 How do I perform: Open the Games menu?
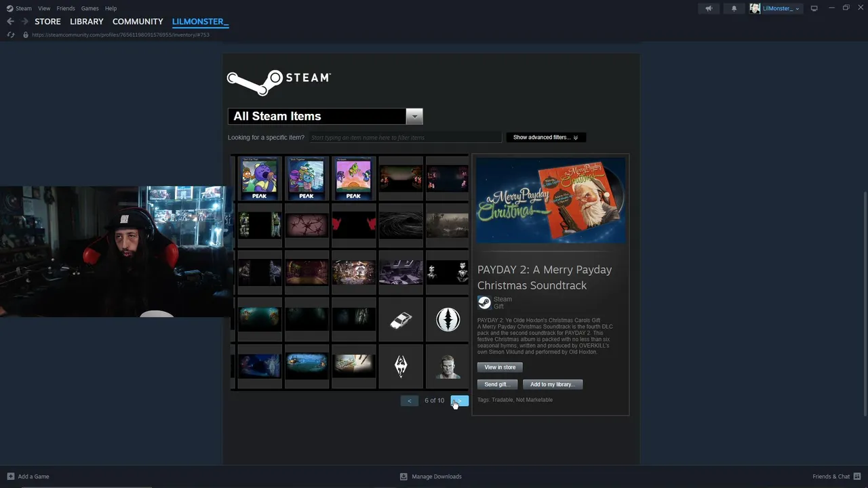(90, 8)
